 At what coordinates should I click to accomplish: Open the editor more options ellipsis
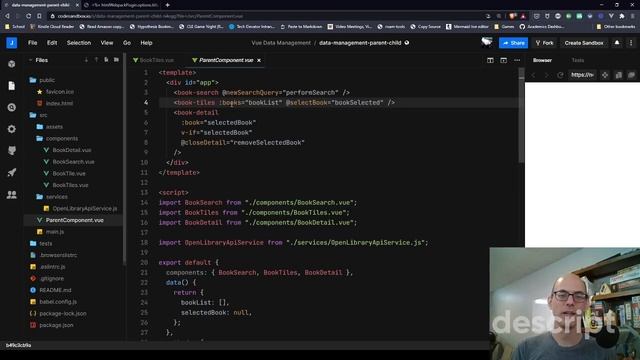coord(517,60)
